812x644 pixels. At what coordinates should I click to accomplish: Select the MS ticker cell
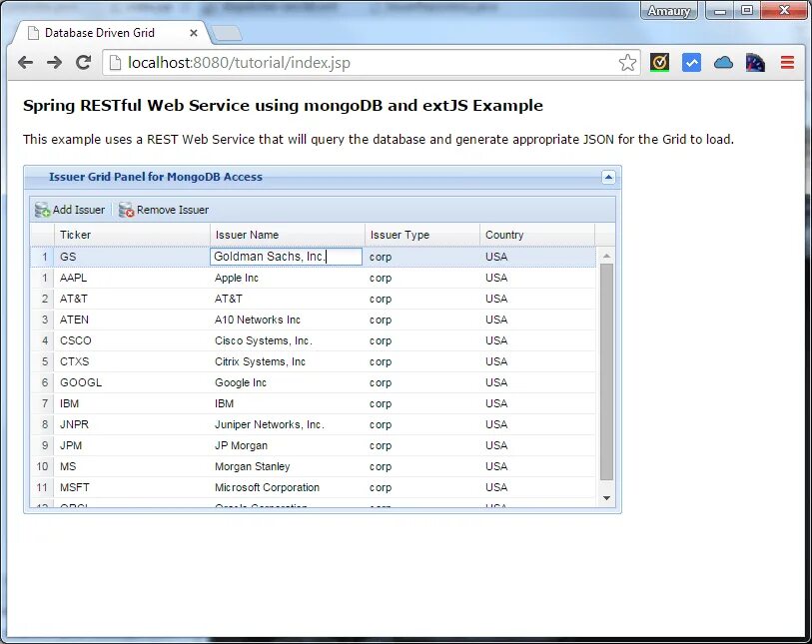coord(132,466)
